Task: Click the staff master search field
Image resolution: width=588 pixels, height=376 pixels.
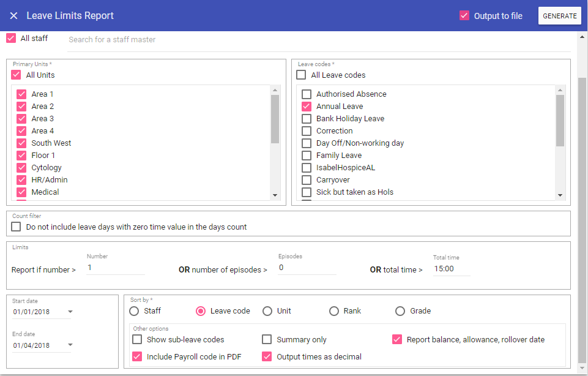Action: (x=318, y=40)
